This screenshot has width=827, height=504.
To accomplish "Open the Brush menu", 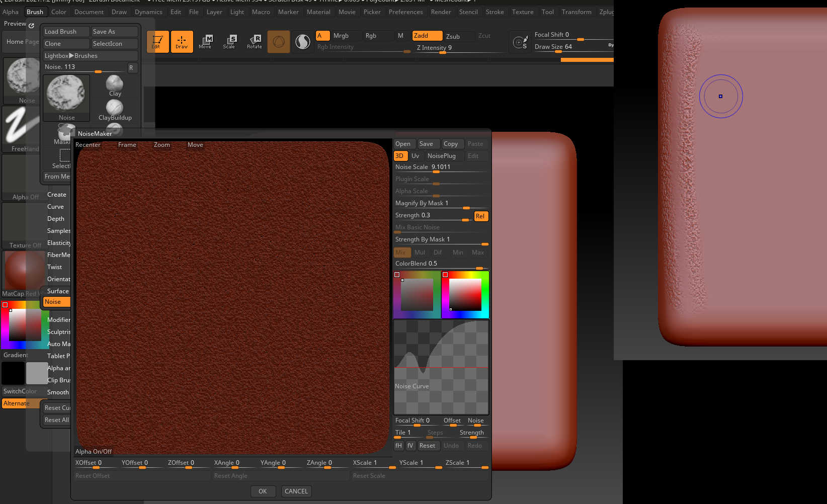I will tap(35, 12).
